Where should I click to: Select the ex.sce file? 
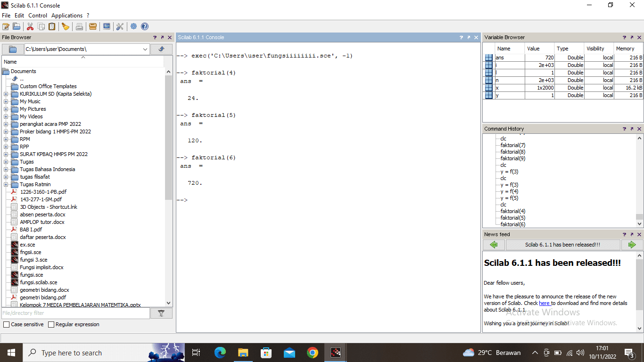click(x=27, y=245)
